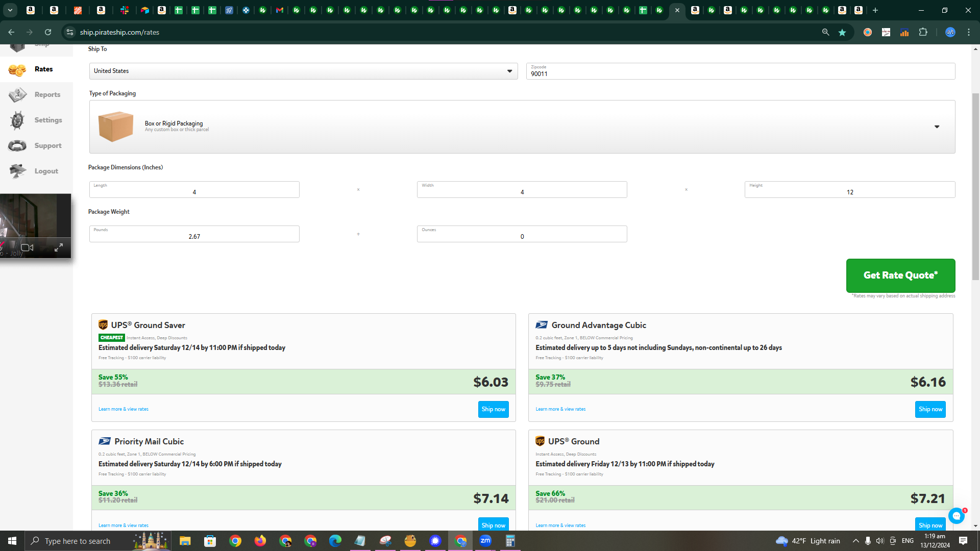The image size is (980, 551).
Task: Open the Snipping Tool from the taskbar
Action: pos(385,541)
